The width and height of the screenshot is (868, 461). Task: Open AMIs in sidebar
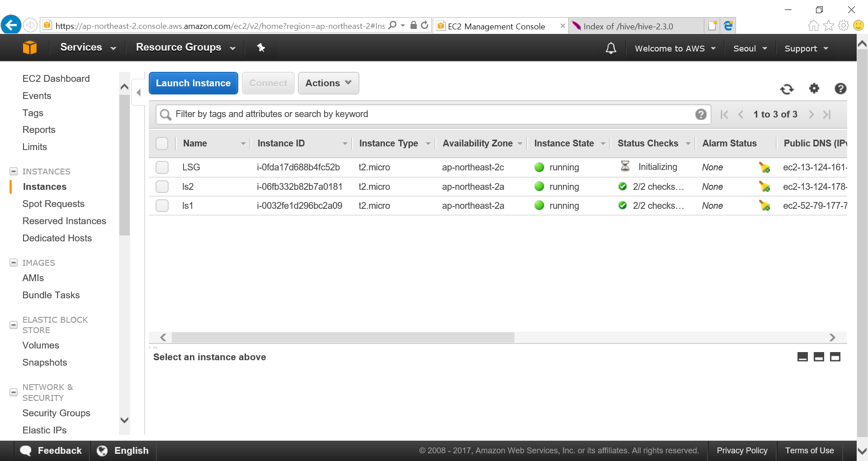[33, 278]
